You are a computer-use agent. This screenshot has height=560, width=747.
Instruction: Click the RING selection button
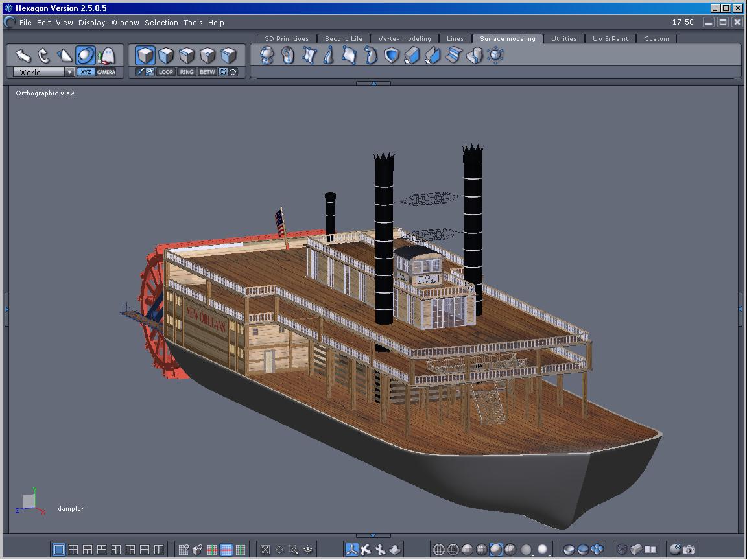click(187, 72)
